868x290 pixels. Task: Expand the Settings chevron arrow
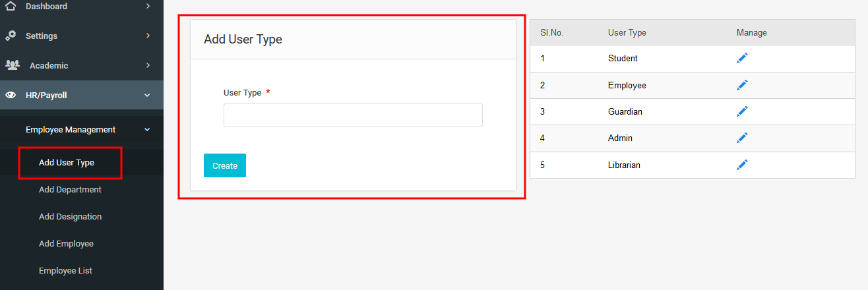(x=148, y=36)
